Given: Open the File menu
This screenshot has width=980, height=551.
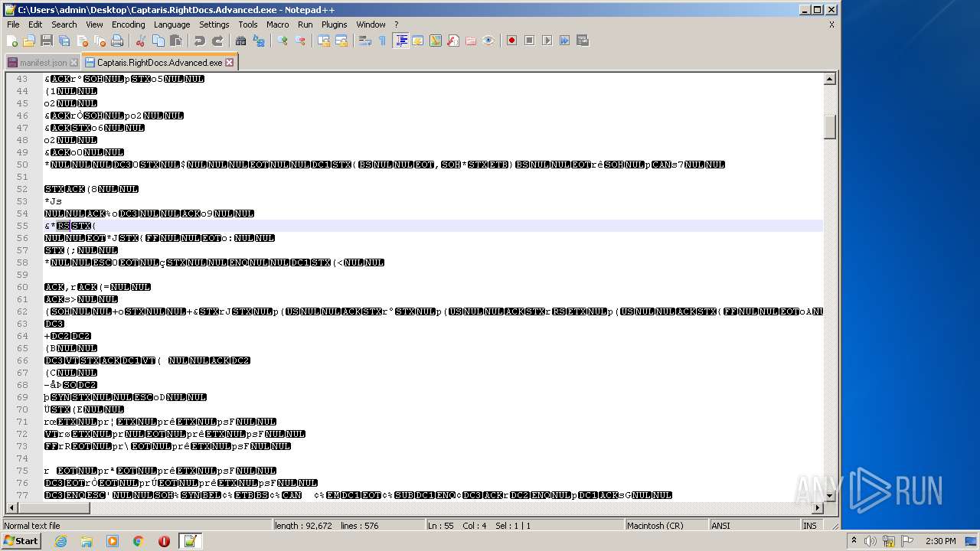Looking at the screenshot, I should point(13,24).
